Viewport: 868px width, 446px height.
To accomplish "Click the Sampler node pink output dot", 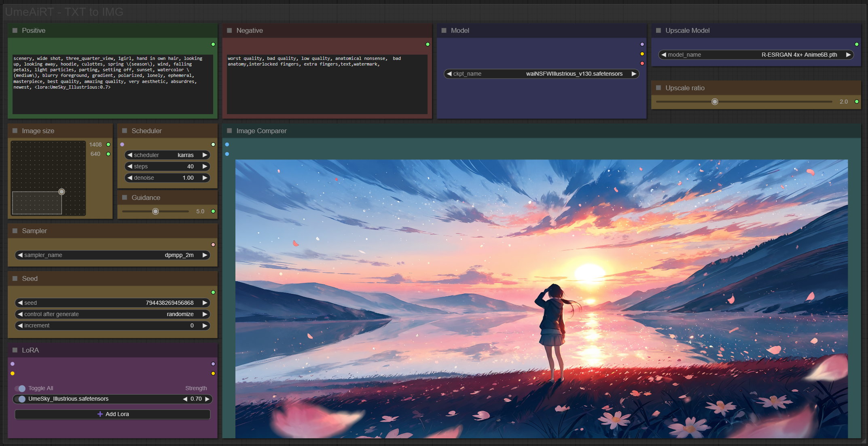I will [213, 244].
